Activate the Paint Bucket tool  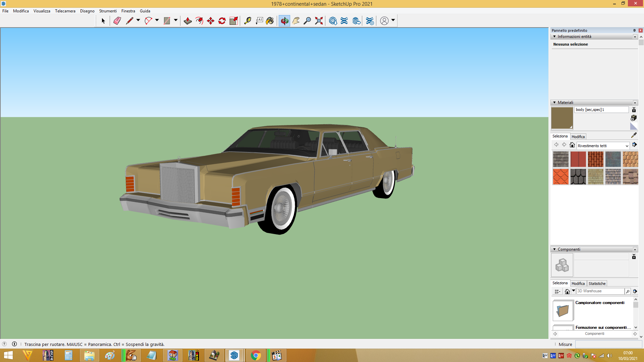click(270, 21)
